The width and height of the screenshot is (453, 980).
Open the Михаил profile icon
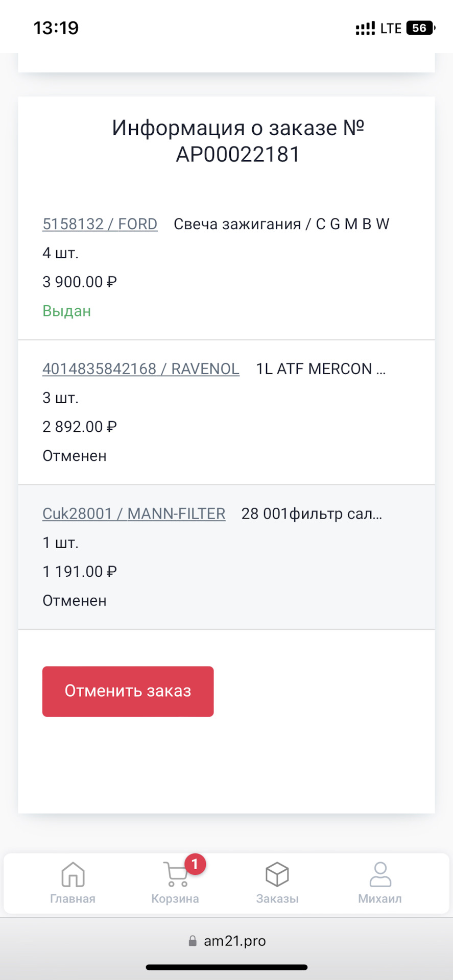click(380, 874)
